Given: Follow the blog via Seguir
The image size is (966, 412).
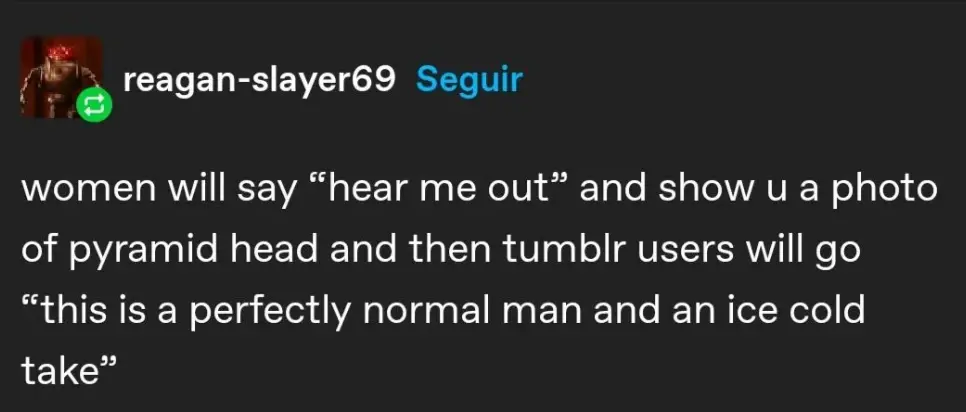Looking at the screenshot, I should (469, 79).
